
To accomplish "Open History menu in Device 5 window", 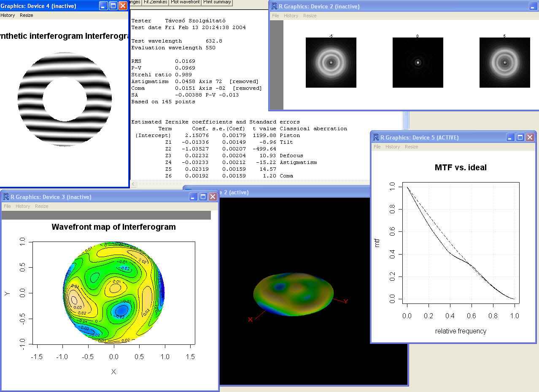I will (392, 147).
